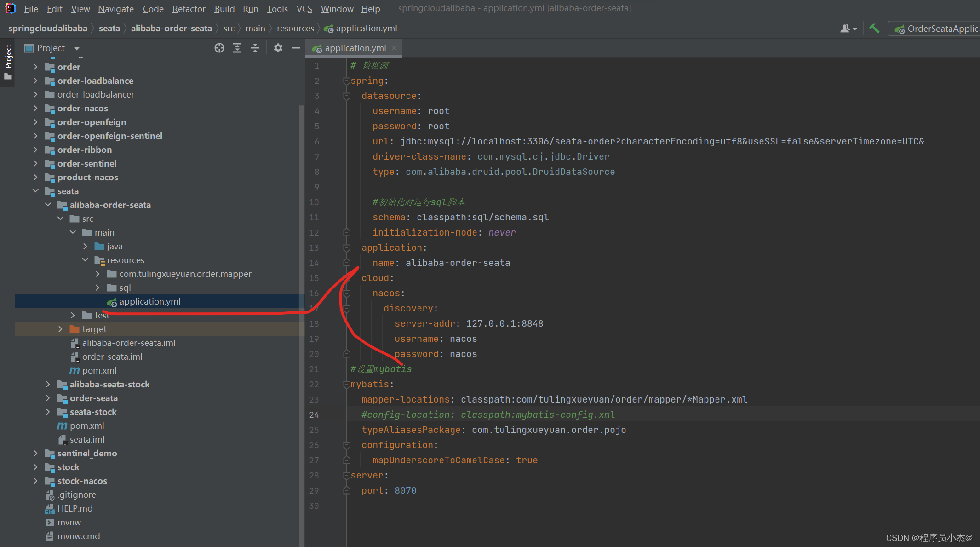Close the application.yml editor tab
The width and height of the screenshot is (980, 547).
(x=394, y=48)
